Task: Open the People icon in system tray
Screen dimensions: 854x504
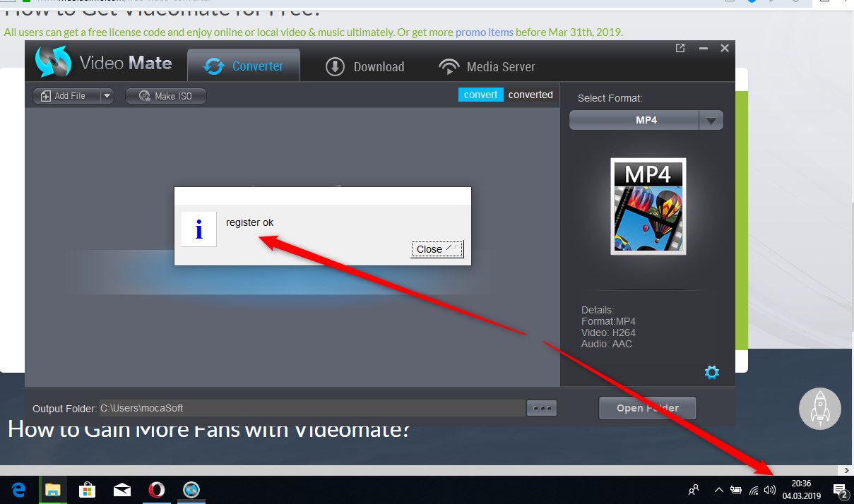Action: tap(694, 489)
